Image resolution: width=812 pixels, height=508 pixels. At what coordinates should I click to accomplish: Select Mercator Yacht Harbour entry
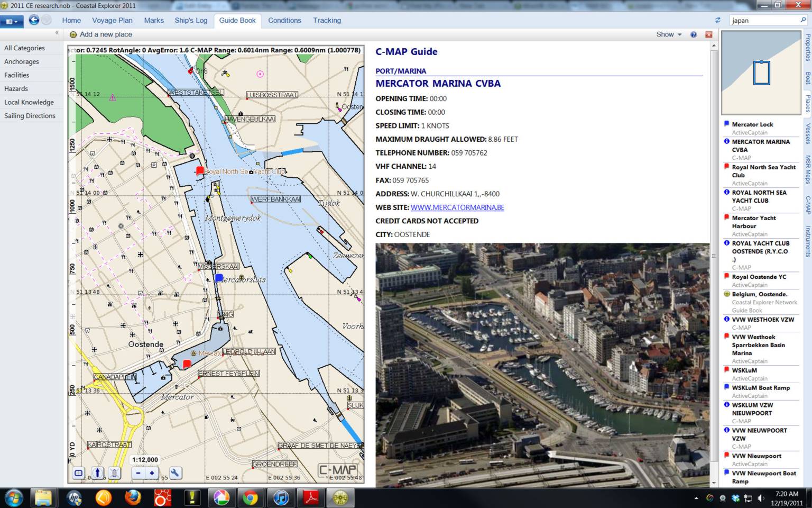(x=761, y=225)
